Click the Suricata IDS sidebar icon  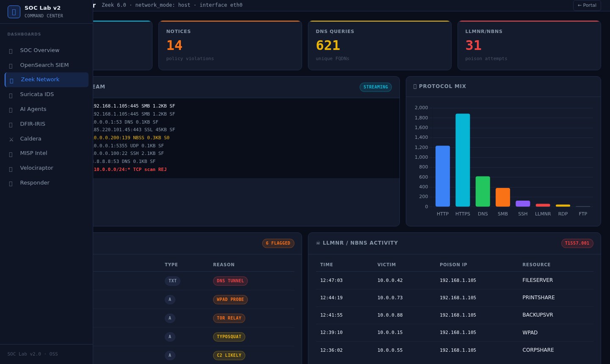(x=11, y=94)
